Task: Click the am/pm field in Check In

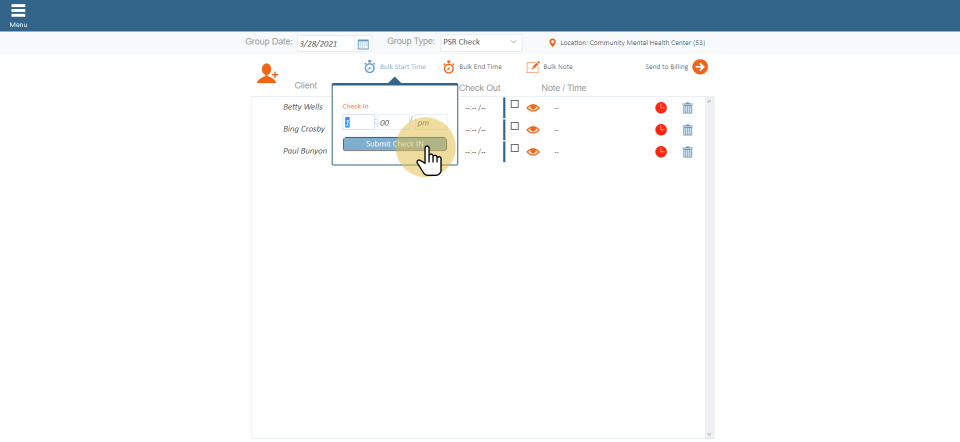Action: click(428, 123)
